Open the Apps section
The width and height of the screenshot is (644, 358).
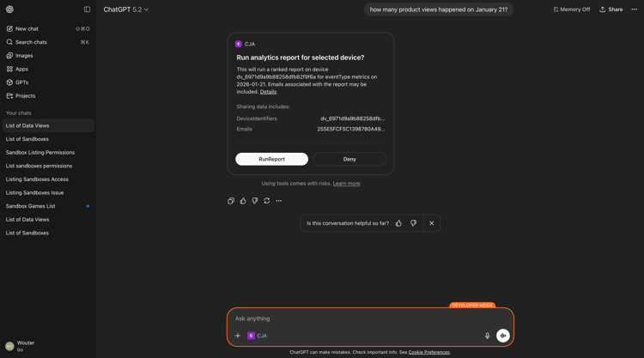click(48, 69)
